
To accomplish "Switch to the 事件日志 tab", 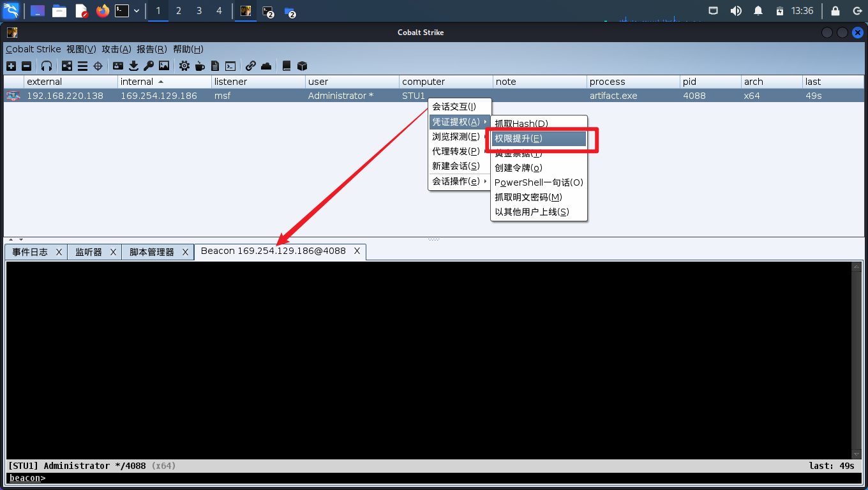I will pyautogui.click(x=30, y=252).
